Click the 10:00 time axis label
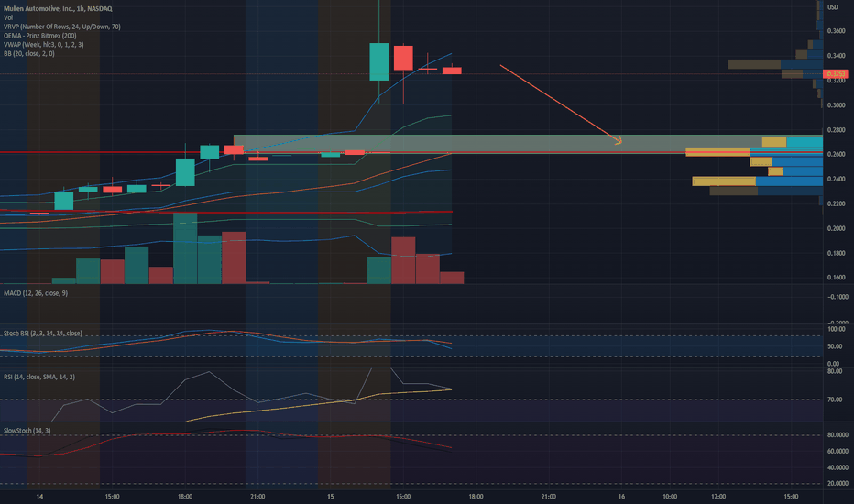The width and height of the screenshot is (854, 504). [x=670, y=497]
